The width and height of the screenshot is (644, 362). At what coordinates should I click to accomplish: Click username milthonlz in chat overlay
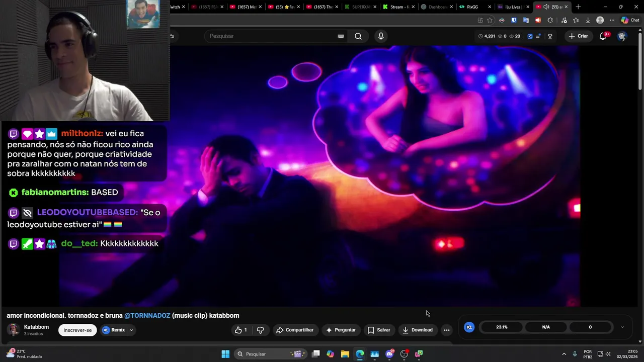pos(82,134)
